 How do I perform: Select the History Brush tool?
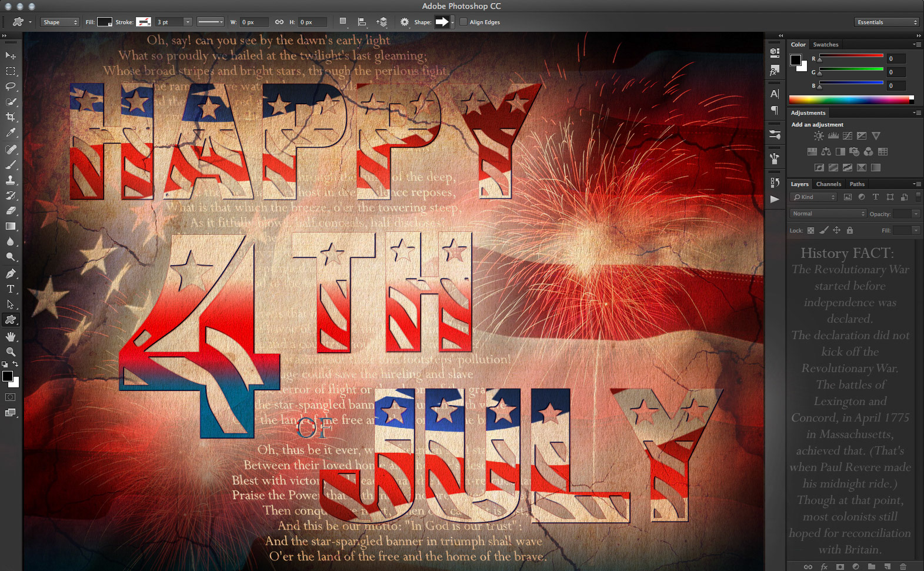coord(11,195)
